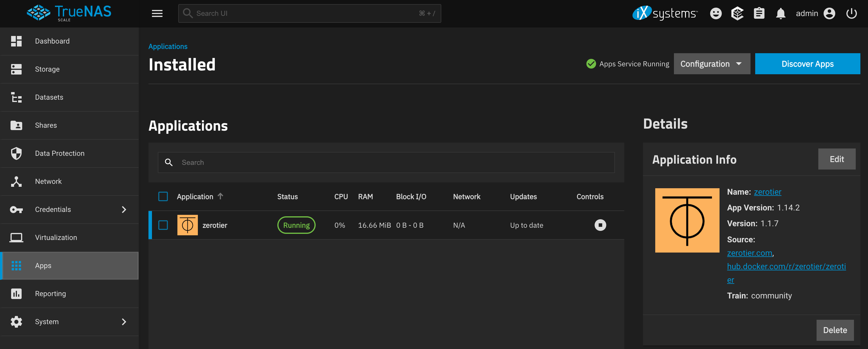Click the Shares folder icon

tap(16, 125)
